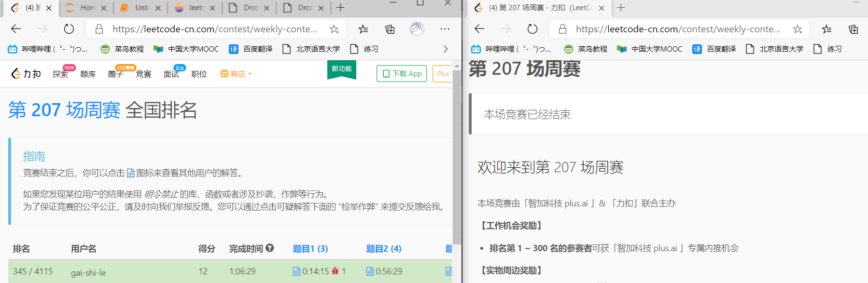Click the bug penalty icon in ranking row
868x283 pixels.
pos(335,271)
